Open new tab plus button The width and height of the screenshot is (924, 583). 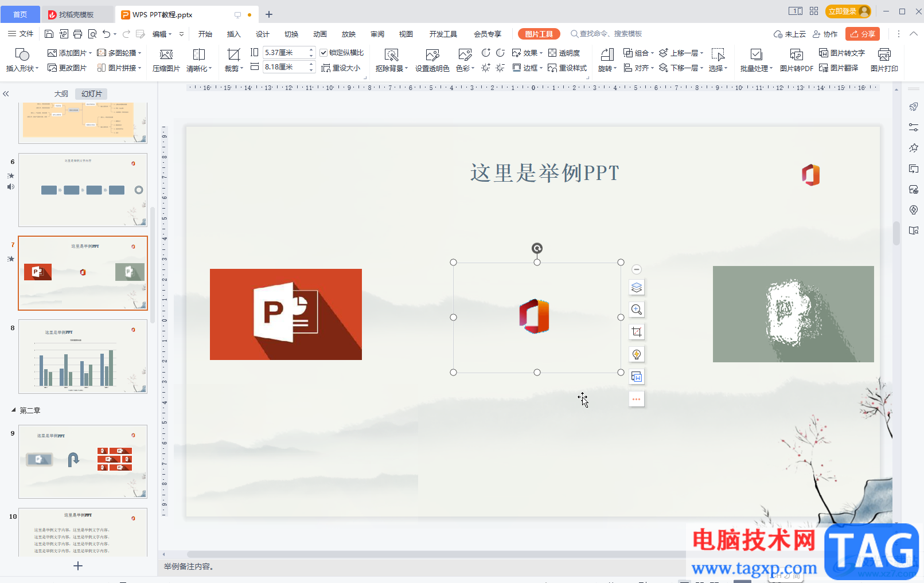coord(269,14)
